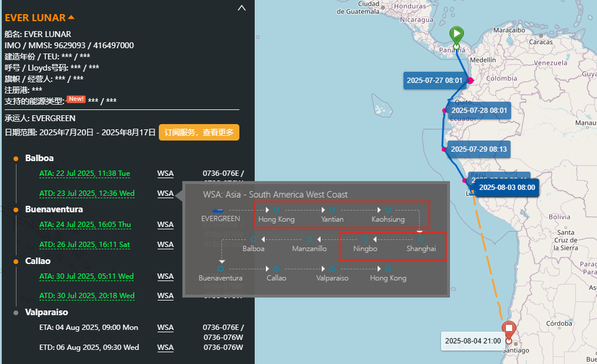Select the 2025-08-03 08:00 track label

(x=507, y=188)
